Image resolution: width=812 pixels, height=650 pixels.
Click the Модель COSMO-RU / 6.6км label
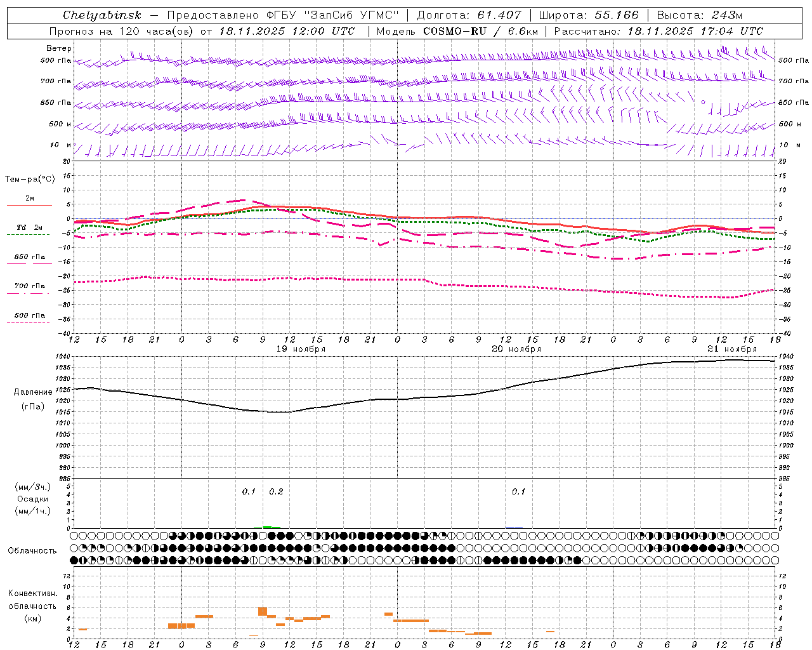(x=457, y=31)
